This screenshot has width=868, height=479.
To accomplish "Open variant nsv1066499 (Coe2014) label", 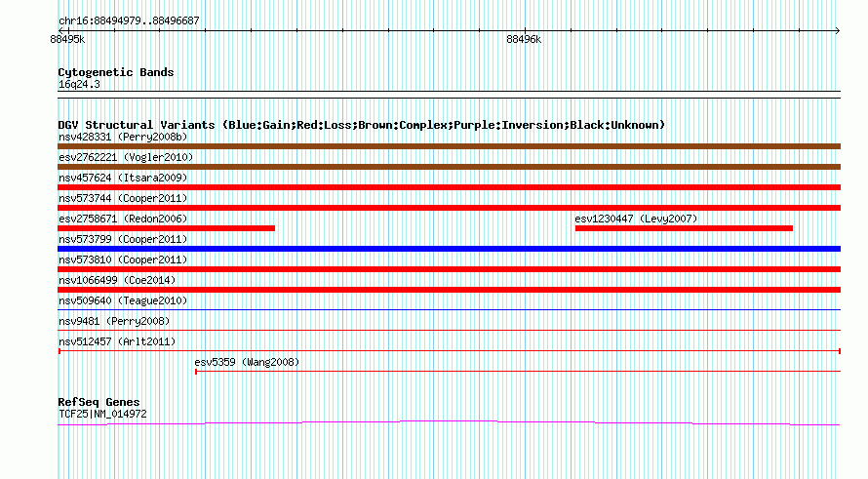I will pyautogui.click(x=117, y=280).
